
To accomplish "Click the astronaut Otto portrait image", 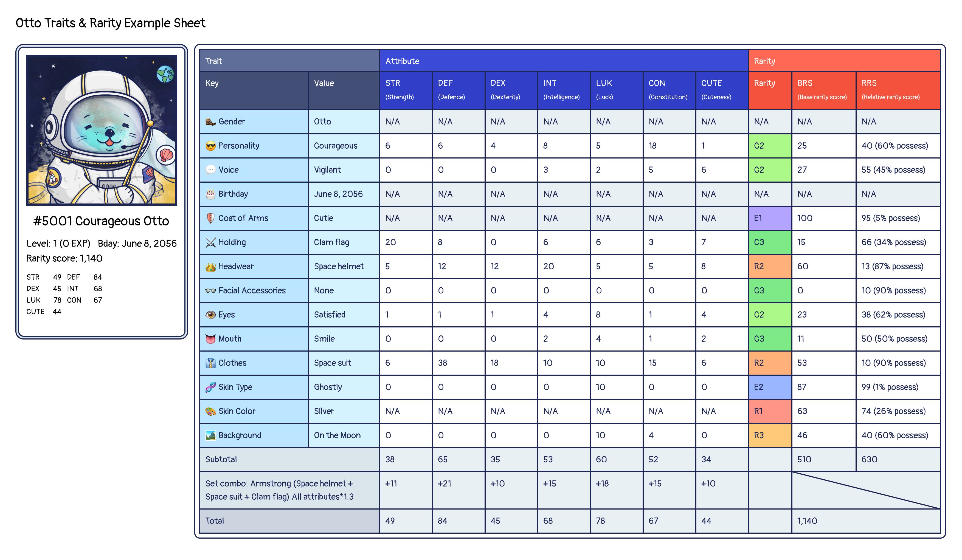I will point(102,130).
